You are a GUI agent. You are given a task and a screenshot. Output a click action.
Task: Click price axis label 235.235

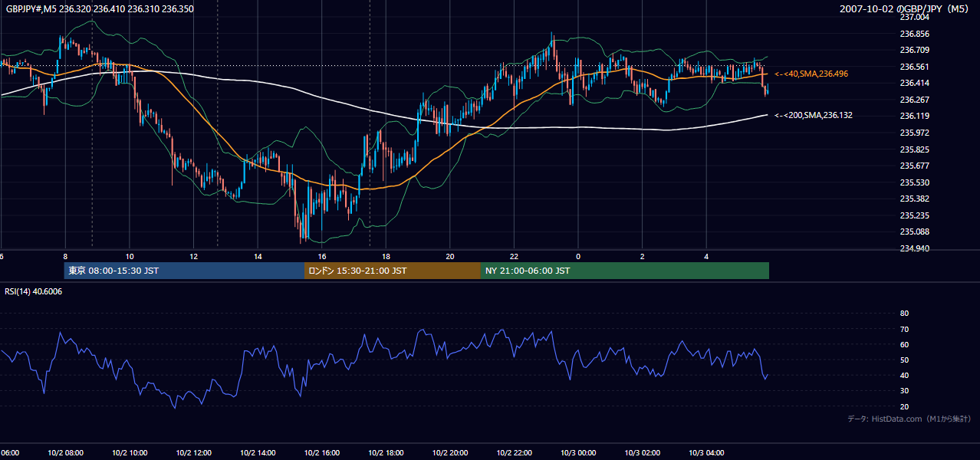[x=914, y=215]
